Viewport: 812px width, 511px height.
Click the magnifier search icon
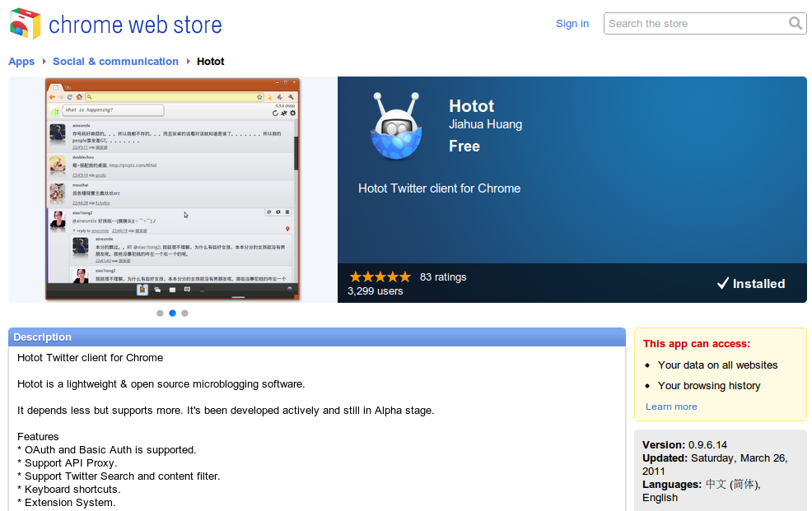click(x=795, y=23)
